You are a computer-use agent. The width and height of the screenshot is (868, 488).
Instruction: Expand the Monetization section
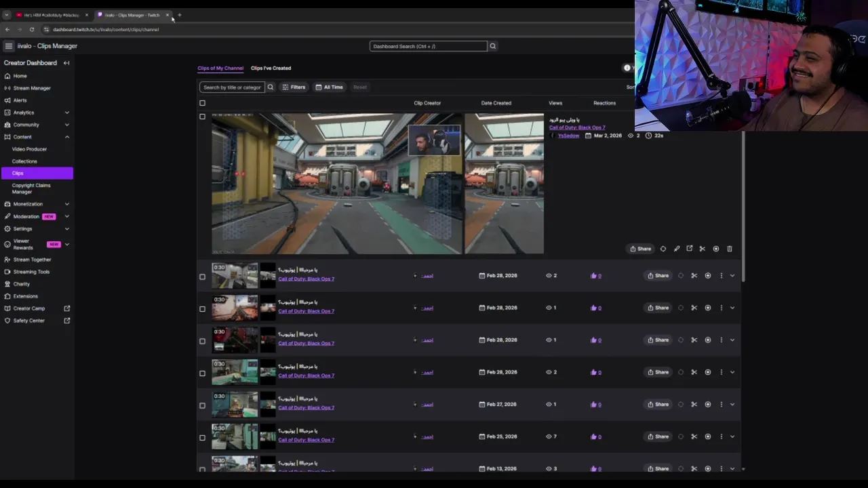click(66, 204)
